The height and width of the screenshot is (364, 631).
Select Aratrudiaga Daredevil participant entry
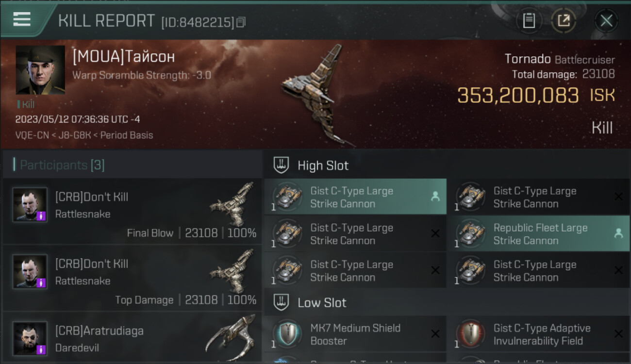[133, 337]
